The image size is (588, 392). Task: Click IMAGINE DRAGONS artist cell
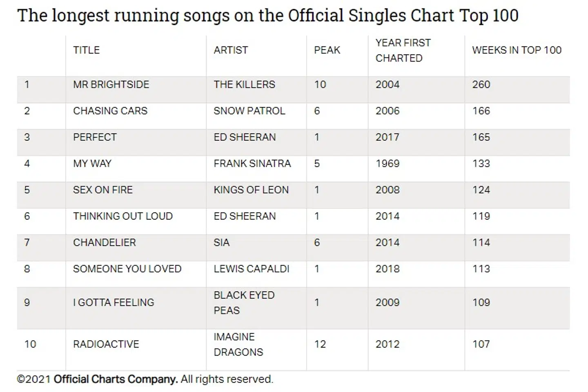(238, 344)
